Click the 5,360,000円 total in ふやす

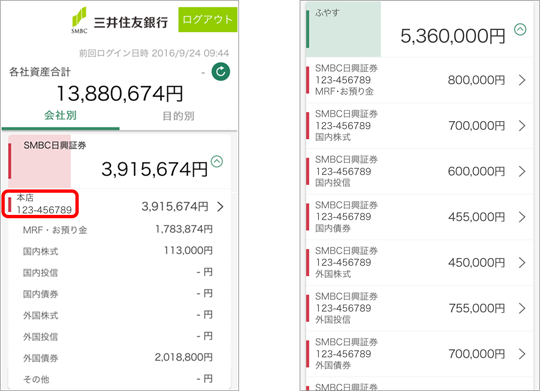coord(453,36)
